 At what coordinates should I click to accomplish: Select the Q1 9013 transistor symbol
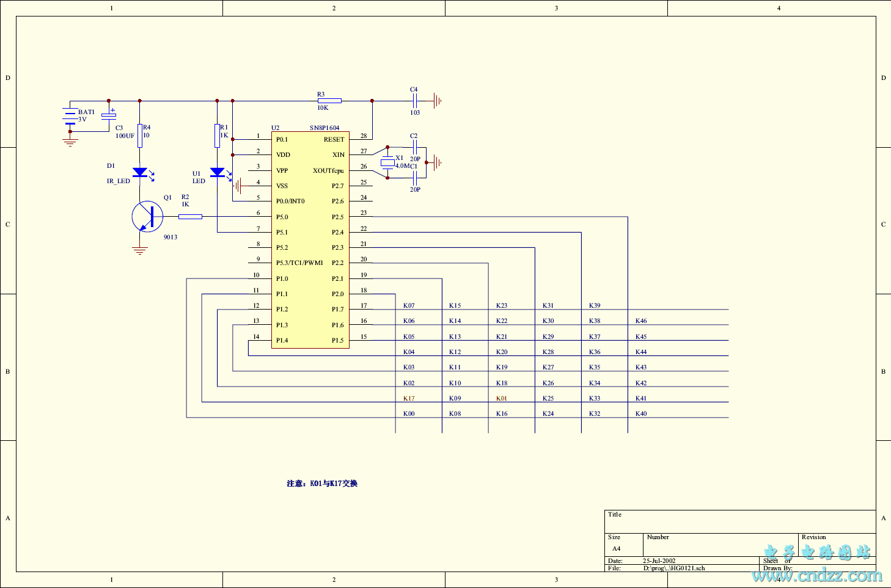tap(147, 217)
